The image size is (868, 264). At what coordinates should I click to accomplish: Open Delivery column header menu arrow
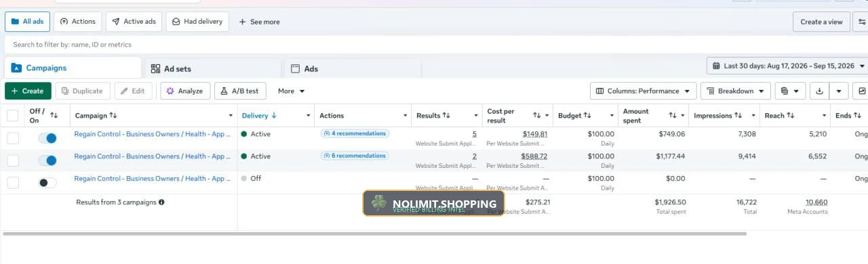(309, 116)
